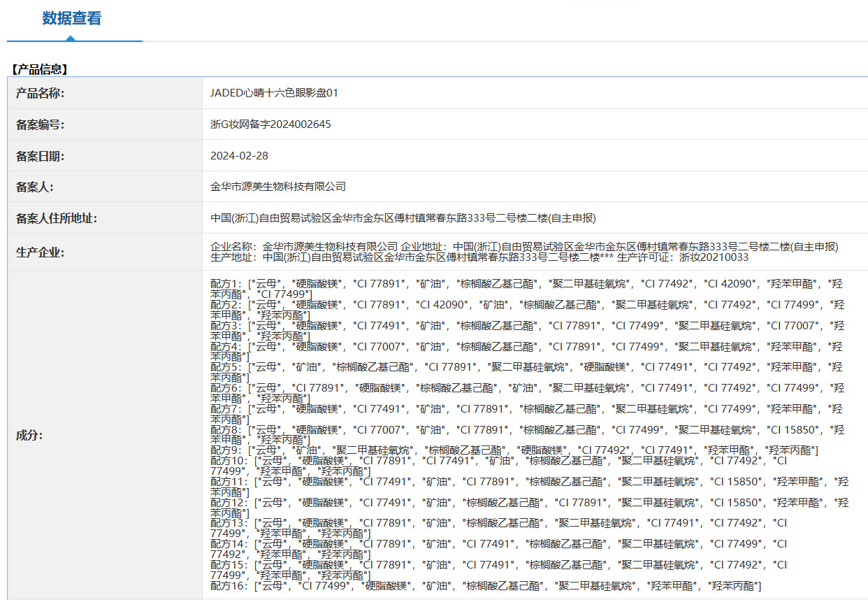Select the 配方5 ingredient line
The height and width of the screenshot is (600, 868).
pyautogui.click(x=527, y=372)
